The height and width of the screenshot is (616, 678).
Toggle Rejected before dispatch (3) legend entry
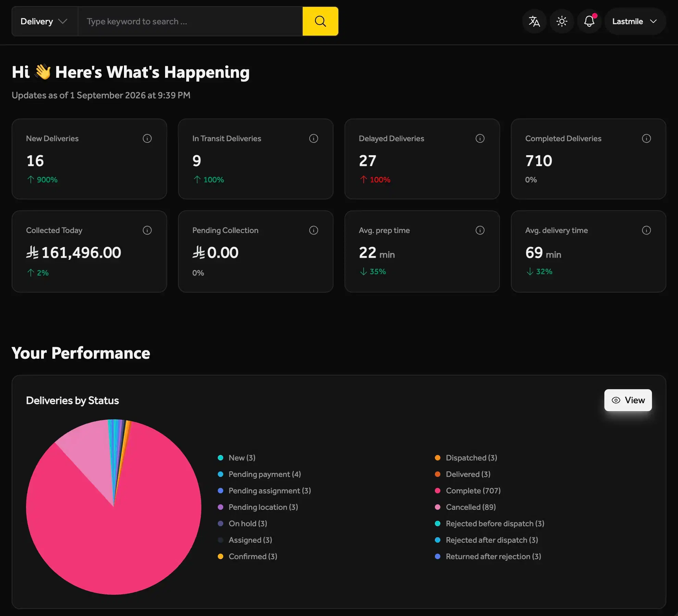point(490,523)
